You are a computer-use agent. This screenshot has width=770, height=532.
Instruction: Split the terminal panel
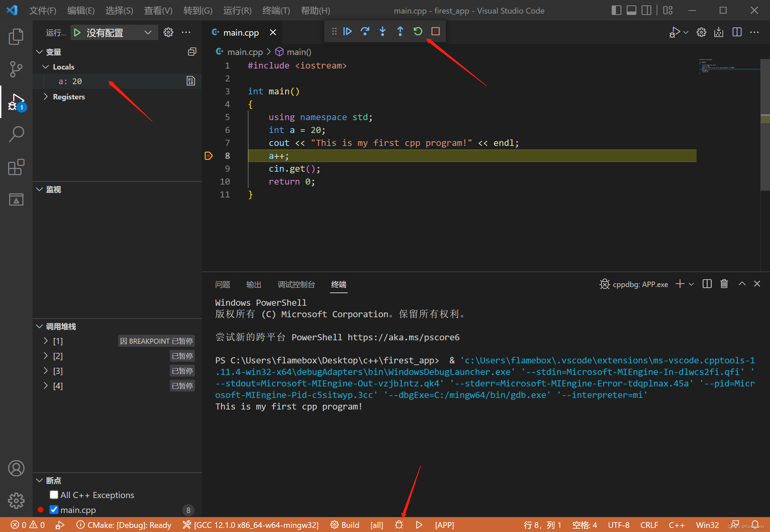pos(707,284)
